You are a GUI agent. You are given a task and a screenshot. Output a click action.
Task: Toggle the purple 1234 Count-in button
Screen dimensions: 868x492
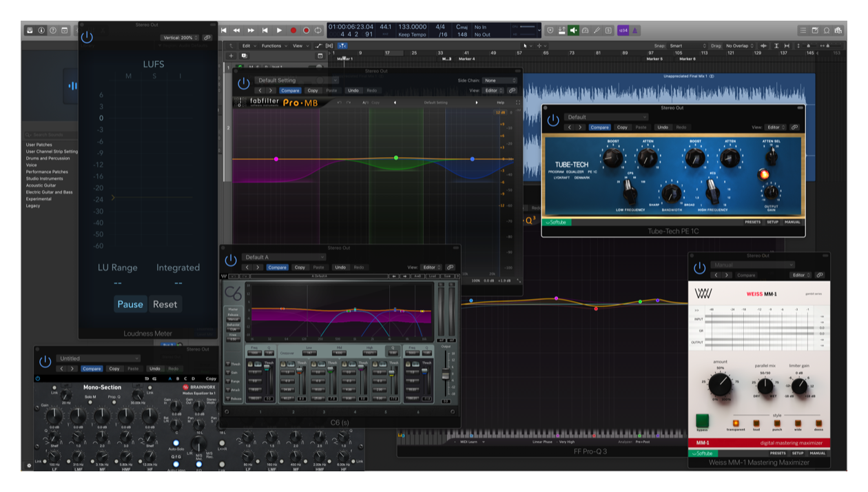coord(623,30)
